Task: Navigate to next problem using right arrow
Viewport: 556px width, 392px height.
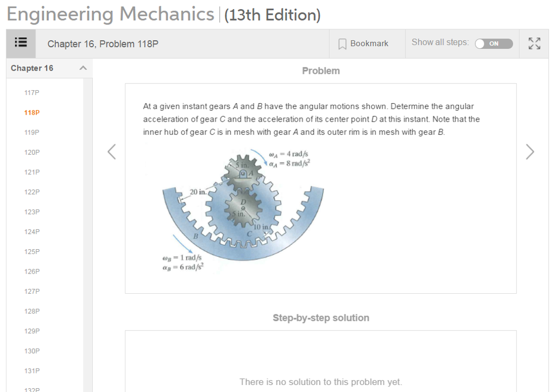Action: [x=529, y=152]
